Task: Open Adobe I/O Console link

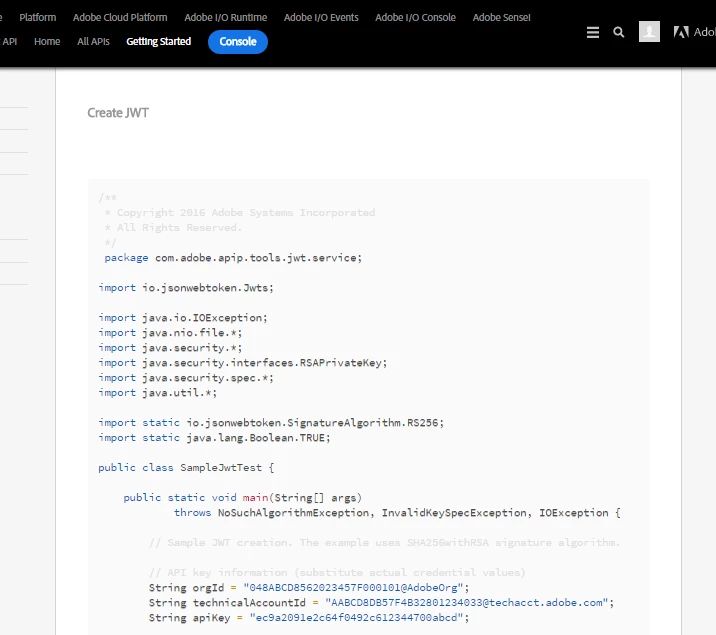Action: click(416, 17)
